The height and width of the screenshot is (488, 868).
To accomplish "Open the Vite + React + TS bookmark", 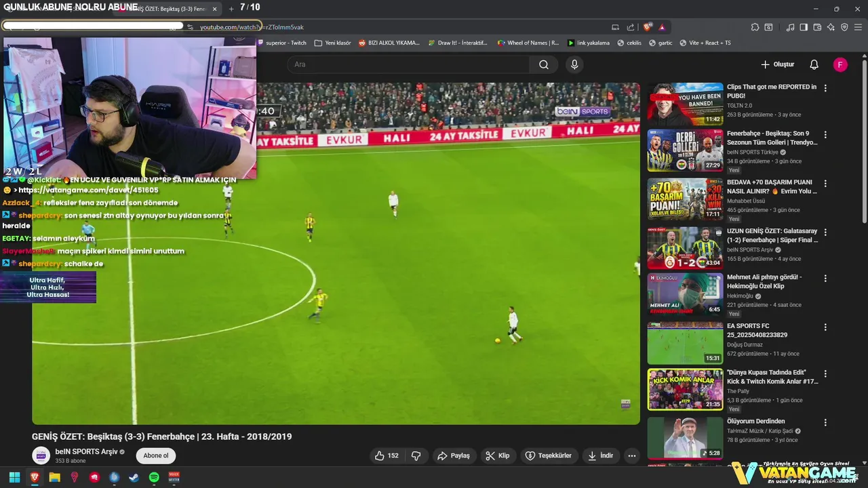I will [x=705, y=43].
